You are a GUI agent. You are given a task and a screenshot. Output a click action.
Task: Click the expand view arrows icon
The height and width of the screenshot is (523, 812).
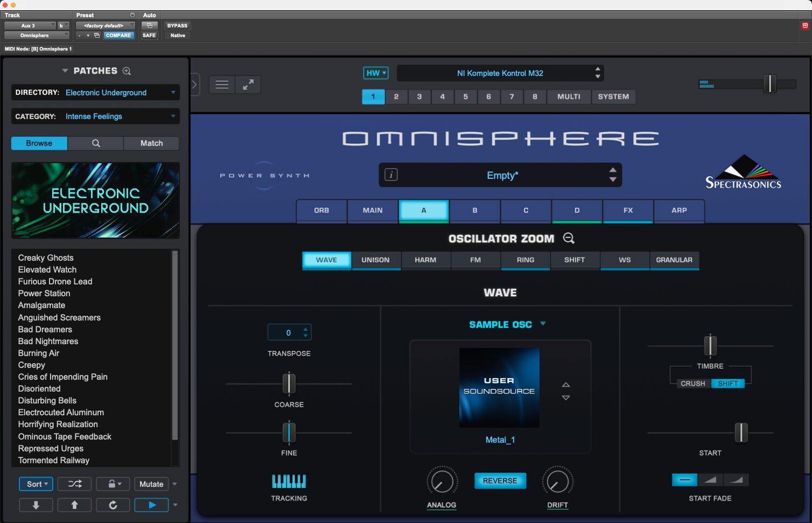tap(248, 85)
